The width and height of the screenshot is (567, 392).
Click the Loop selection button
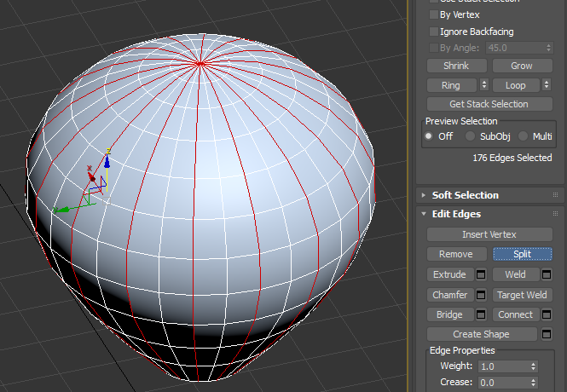pos(516,85)
